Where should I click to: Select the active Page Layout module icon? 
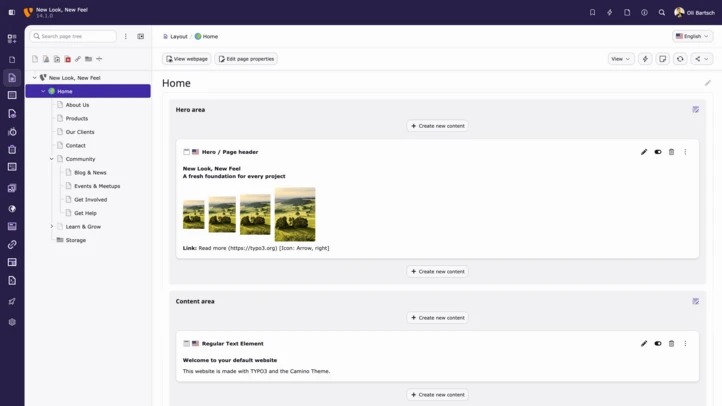12,78
